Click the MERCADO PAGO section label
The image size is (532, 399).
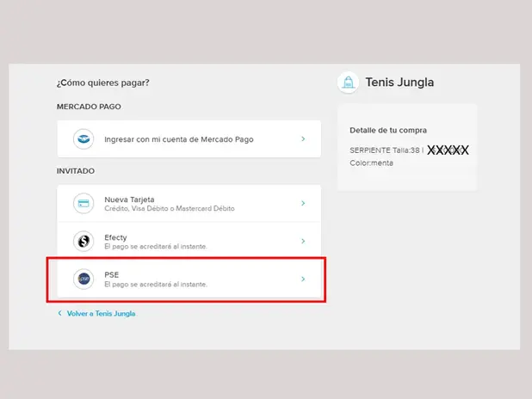click(89, 107)
